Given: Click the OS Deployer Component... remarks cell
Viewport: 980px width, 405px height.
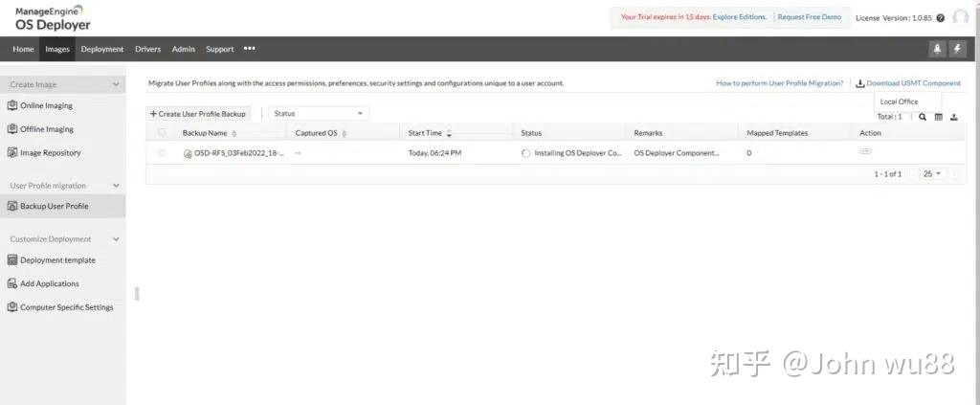Looking at the screenshot, I should tap(677, 153).
